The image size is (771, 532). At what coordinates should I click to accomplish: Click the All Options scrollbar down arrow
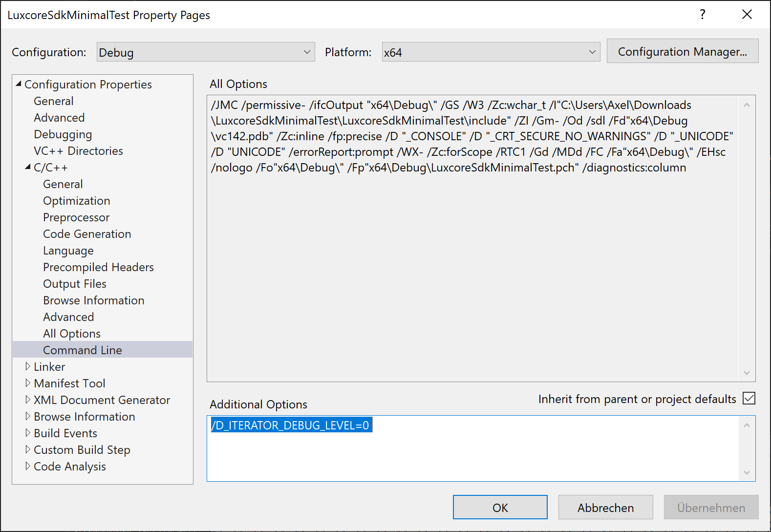tap(747, 373)
